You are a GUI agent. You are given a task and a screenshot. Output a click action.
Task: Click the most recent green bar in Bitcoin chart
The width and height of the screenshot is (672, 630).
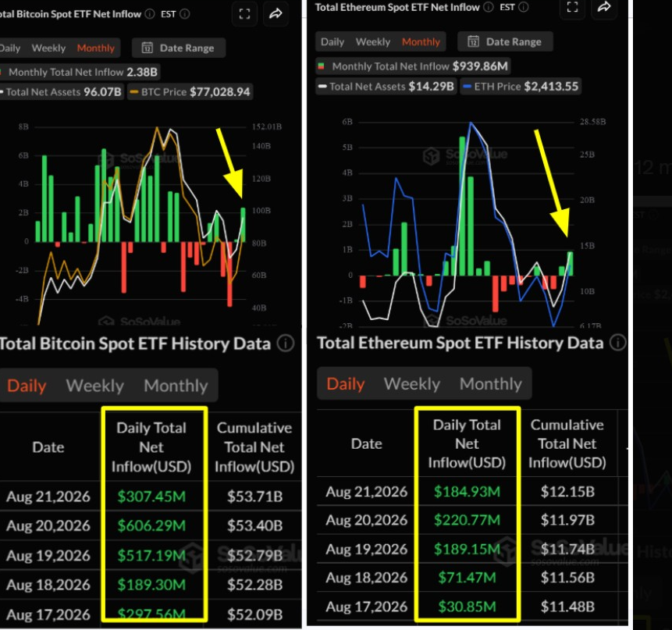pyautogui.click(x=243, y=225)
